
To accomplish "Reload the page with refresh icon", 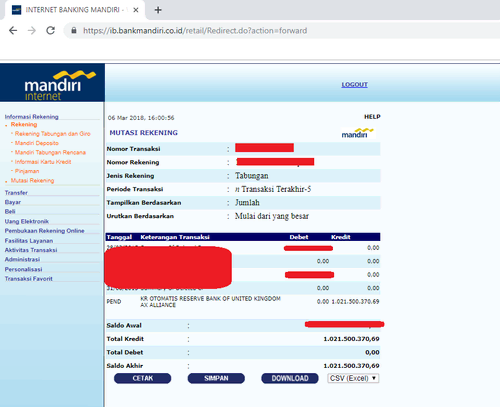I will point(50,31).
